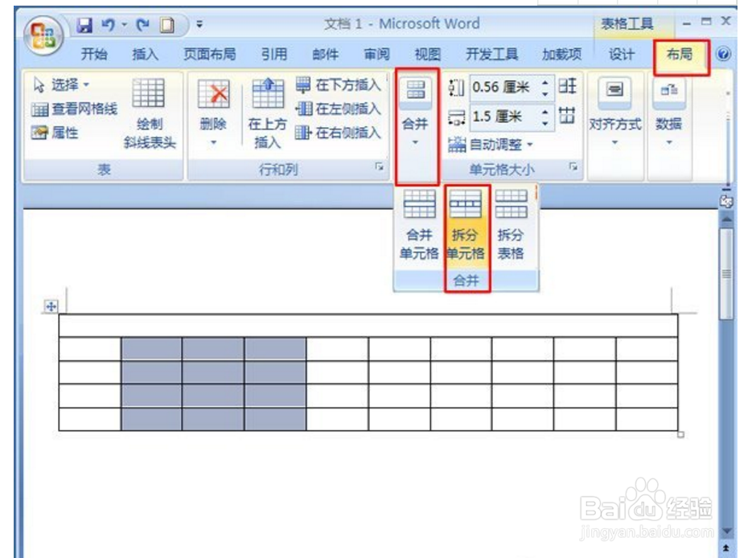Screen dimensions: 756x558
Task: Click scrollbar down arrow
Action: click(726, 531)
